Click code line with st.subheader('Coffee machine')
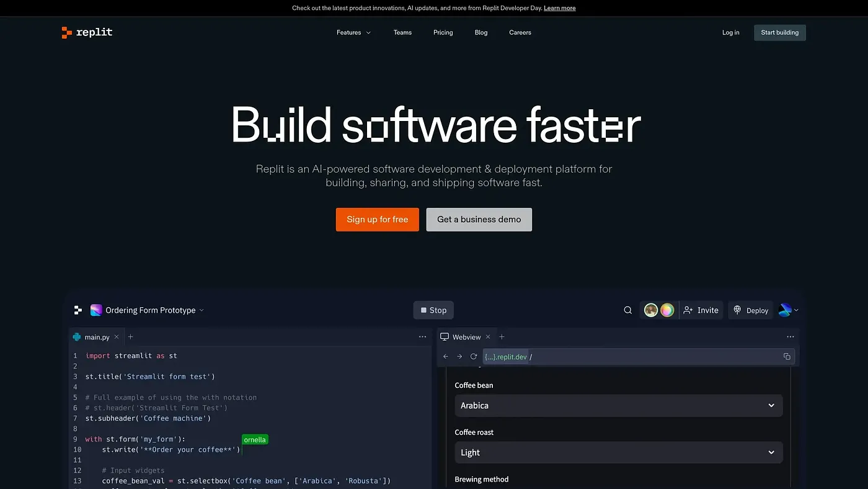The height and width of the screenshot is (489, 868). tap(148, 418)
